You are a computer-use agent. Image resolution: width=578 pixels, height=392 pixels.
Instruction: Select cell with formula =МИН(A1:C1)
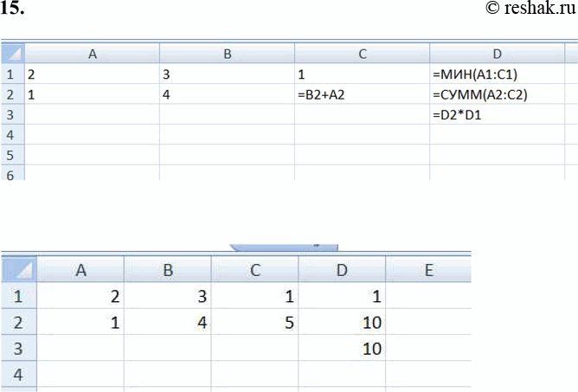point(497,74)
